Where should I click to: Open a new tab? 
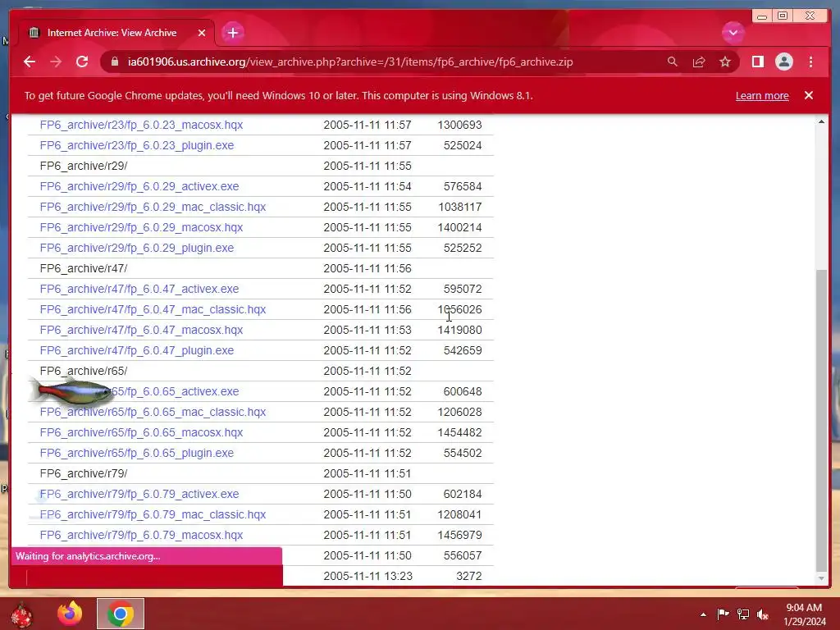click(232, 33)
